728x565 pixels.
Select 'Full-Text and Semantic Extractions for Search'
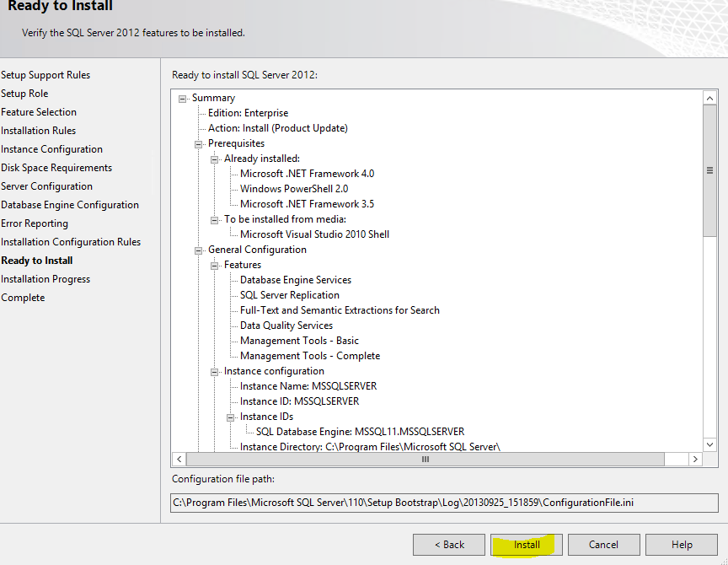pyautogui.click(x=340, y=310)
